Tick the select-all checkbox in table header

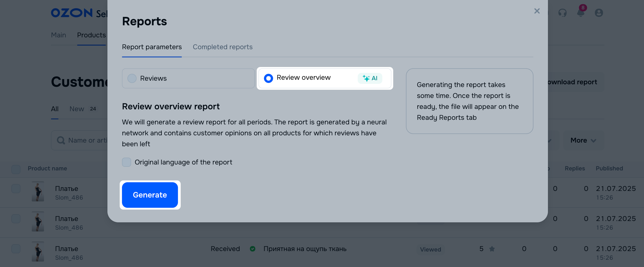(16, 169)
